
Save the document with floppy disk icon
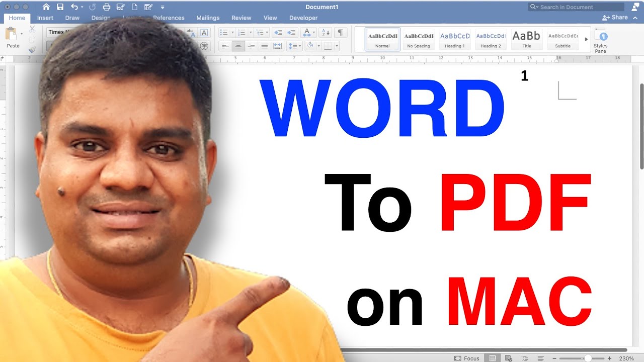60,7
